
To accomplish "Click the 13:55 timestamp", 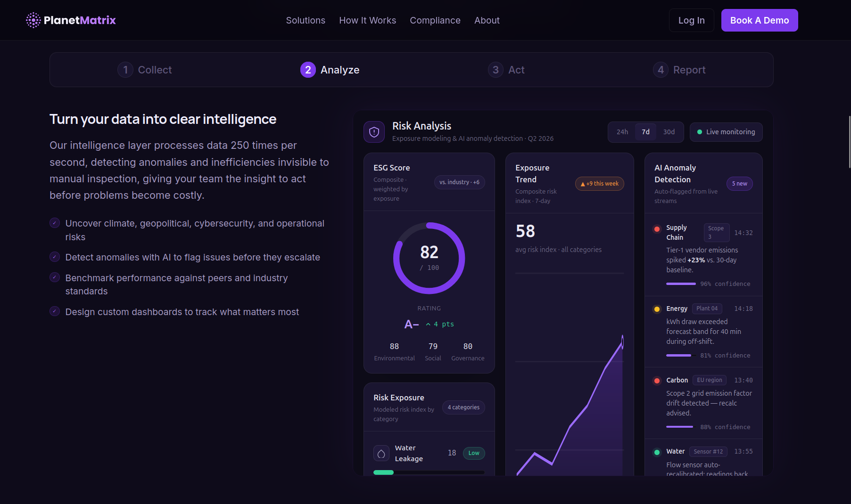I will pyautogui.click(x=744, y=451).
